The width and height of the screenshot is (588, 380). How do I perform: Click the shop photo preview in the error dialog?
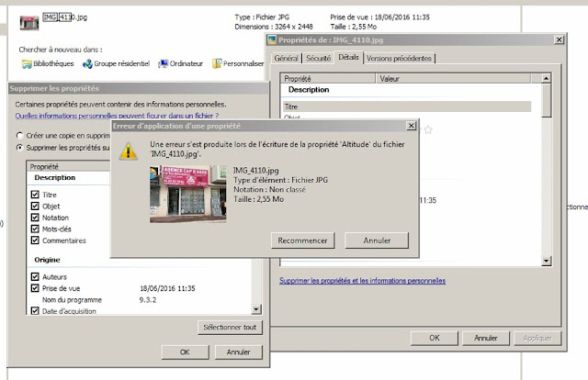(187, 194)
